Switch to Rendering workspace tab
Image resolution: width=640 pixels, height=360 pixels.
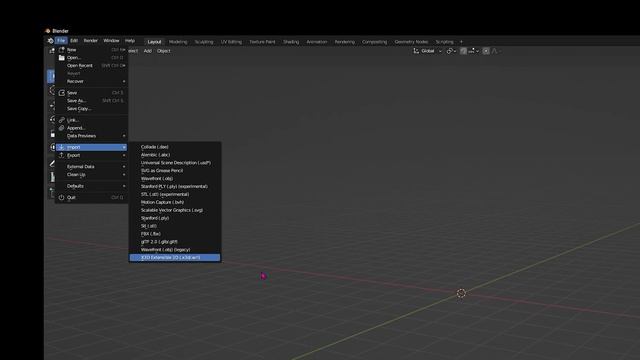pos(344,42)
